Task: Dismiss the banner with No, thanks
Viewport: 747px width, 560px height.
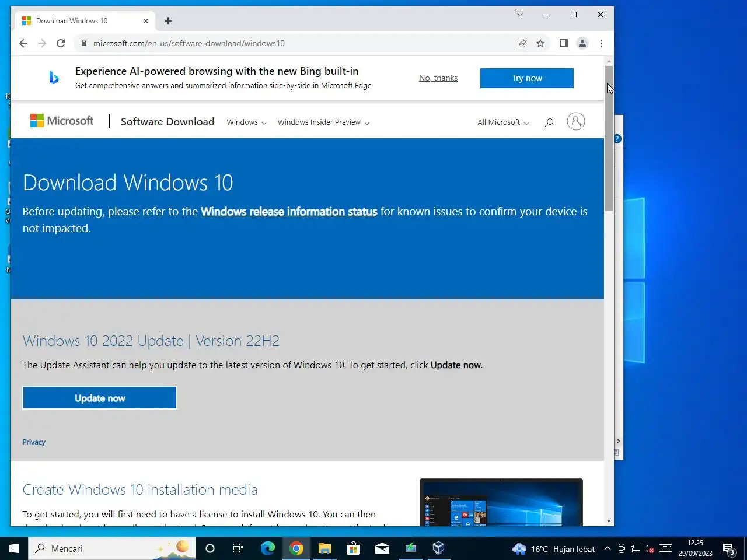Action: pyautogui.click(x=438, y=78)
